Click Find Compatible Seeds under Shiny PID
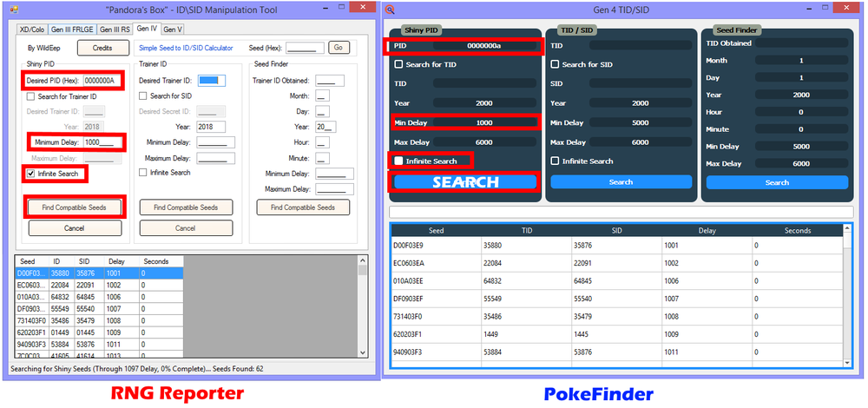Image resolution: width=868 pixels, height=408 pixels. 74,207
